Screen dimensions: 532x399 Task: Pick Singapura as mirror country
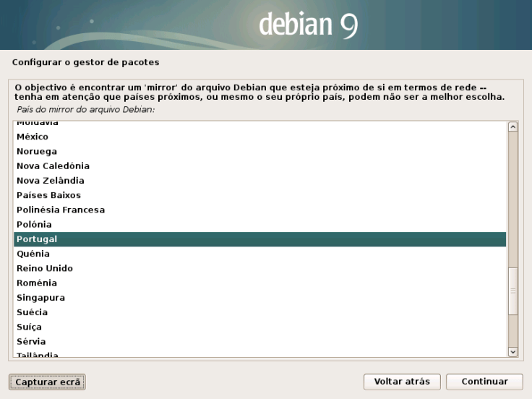click(40, 297)
